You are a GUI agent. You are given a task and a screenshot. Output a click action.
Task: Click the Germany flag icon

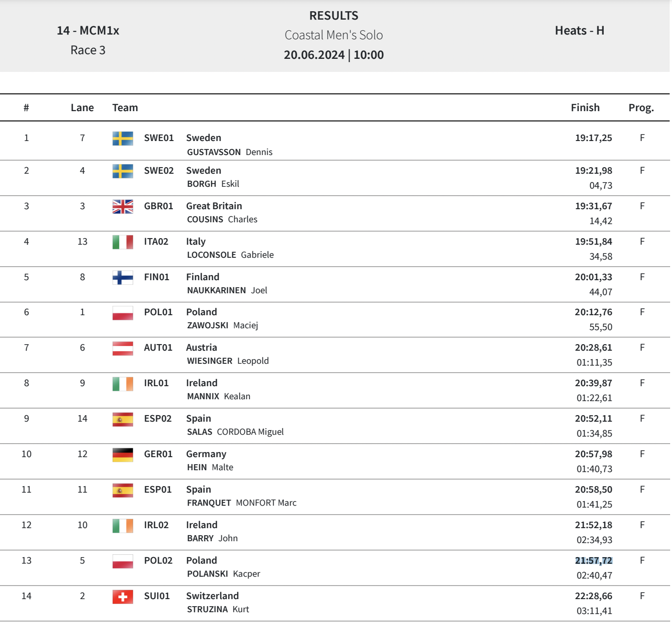pos(122,454)
